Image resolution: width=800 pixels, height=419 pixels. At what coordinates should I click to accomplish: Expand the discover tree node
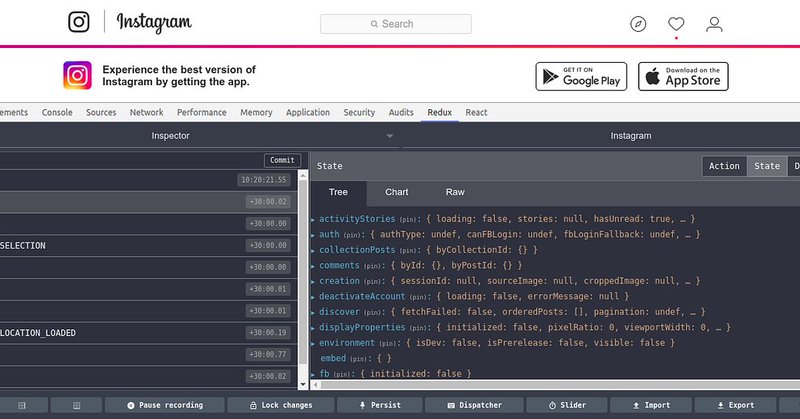click(313, 312)
